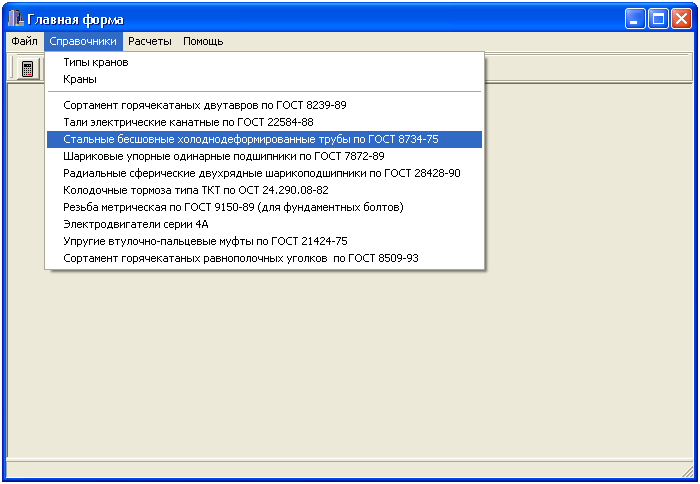
Task: Choose Электродвигатели серии 4А entry
Action: coord(264,224)
